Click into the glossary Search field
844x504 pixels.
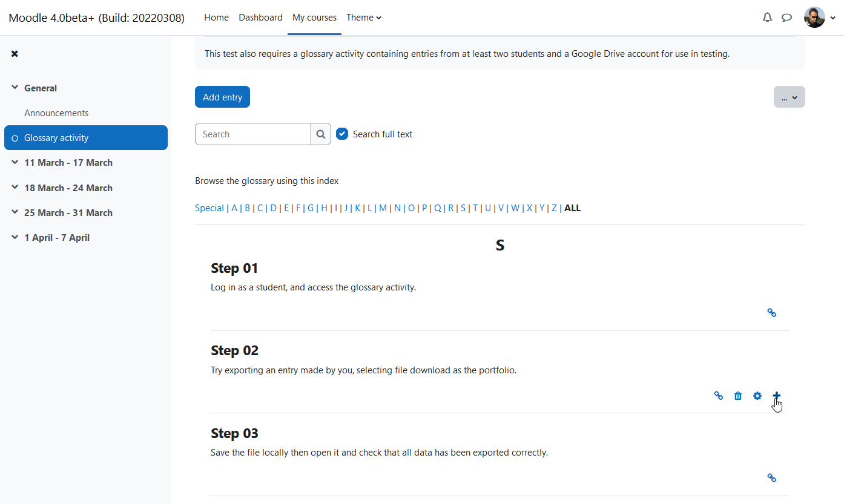coord(253,134)
